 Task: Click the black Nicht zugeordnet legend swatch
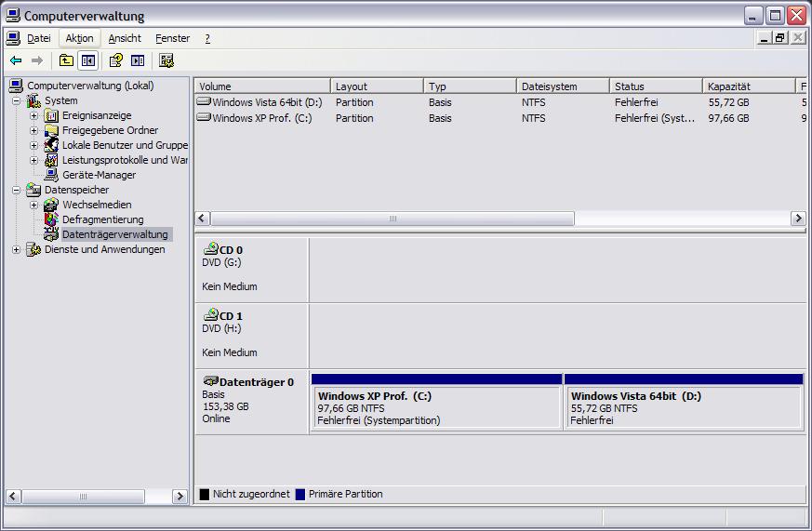[x=205, y=494]
